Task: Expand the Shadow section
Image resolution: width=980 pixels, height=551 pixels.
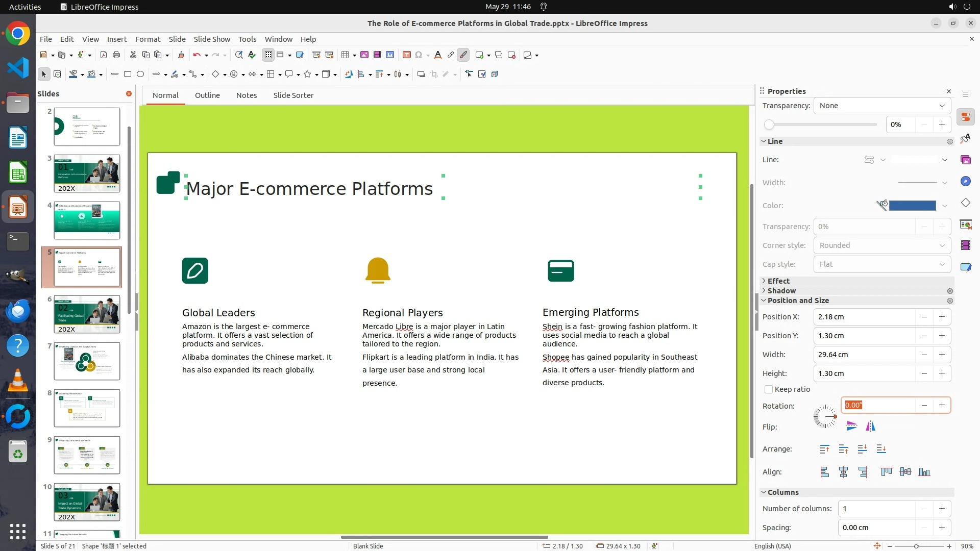Action: (781, 291)
